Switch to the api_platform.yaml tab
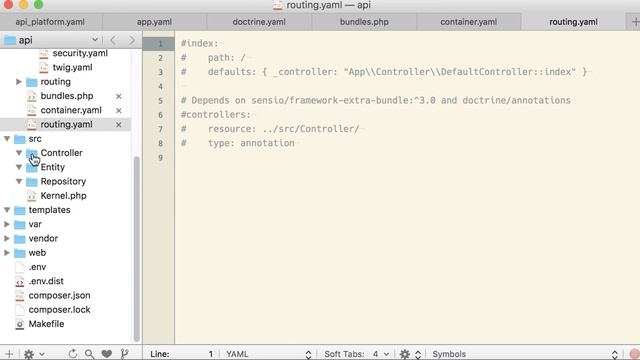The height and width of the screenshot is (360, 640). [50, 22]
